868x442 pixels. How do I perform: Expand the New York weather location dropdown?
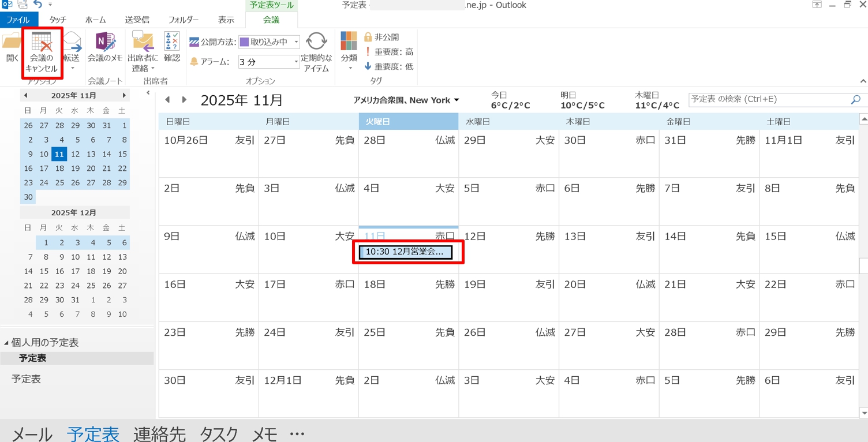point(457,100)
